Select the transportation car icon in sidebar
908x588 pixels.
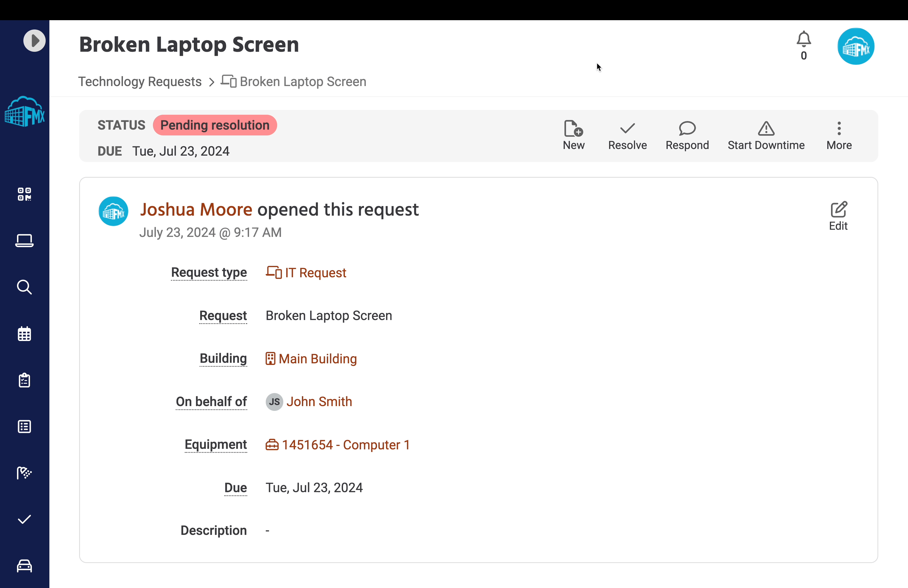24,566
